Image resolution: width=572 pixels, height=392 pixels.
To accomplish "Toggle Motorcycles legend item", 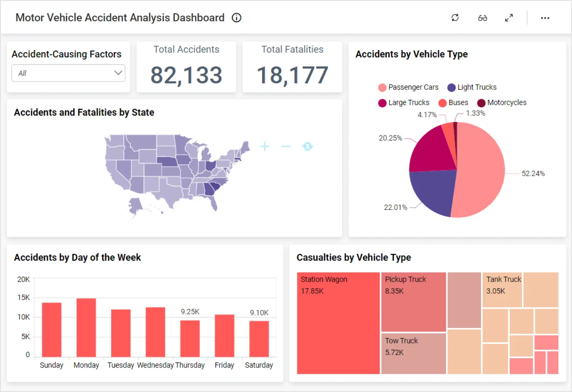I will pyautogui.click(x=501, y=103).
